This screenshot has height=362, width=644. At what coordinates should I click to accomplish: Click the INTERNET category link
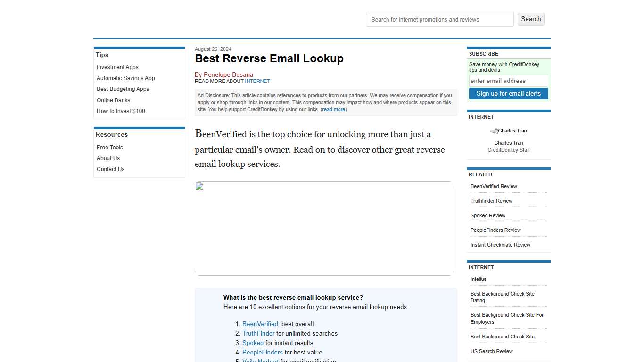(257, 81)
